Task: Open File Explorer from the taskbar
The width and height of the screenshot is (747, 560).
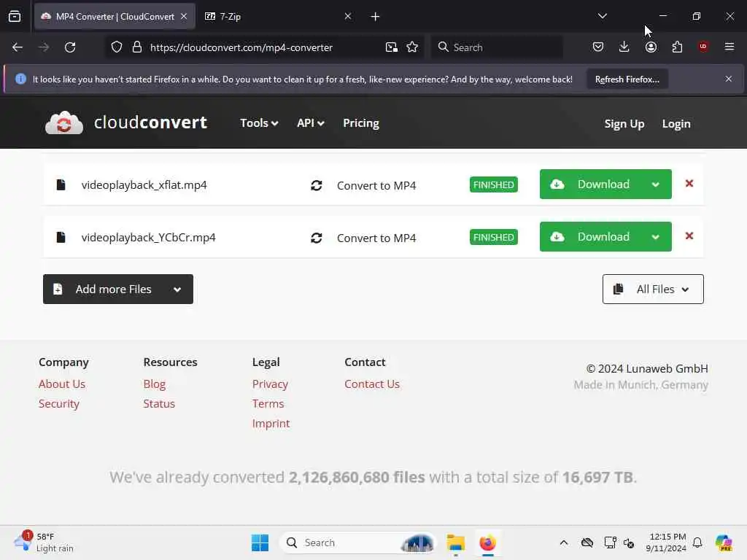Action: pos(455,542)
